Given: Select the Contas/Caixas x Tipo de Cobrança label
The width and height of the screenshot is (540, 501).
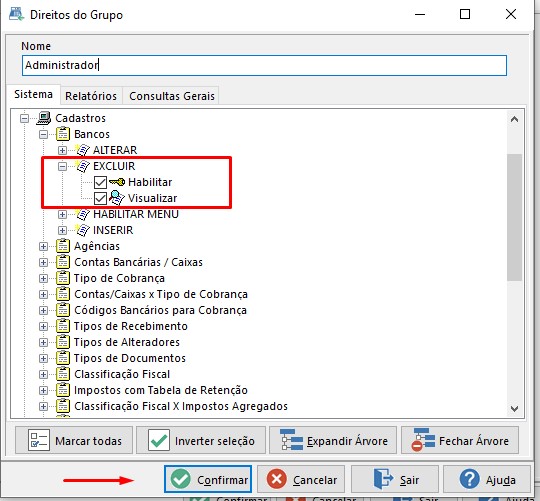Looking at the screenshot, I should 161,294.
